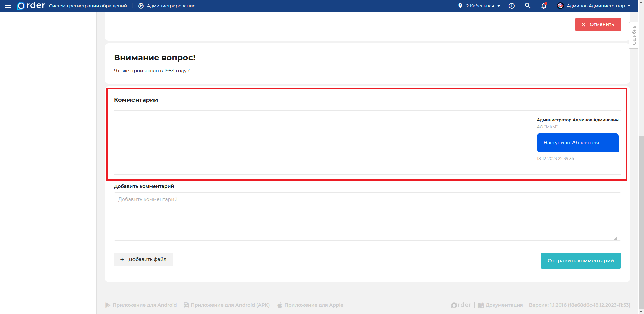Open the hamburger navigation menu
The width and height of the screenshot is (644, 314).
tap(8, 6)
